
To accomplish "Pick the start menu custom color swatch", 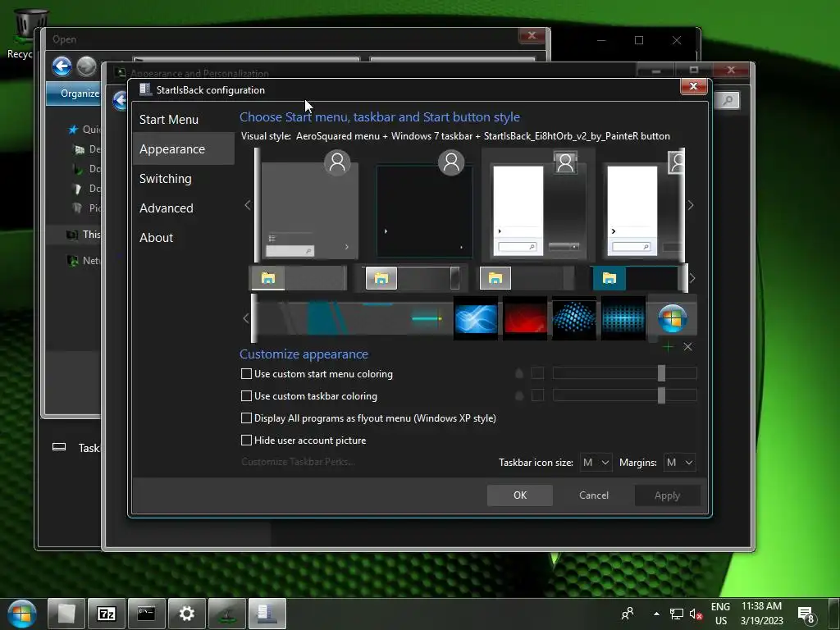I will point(537,373).
